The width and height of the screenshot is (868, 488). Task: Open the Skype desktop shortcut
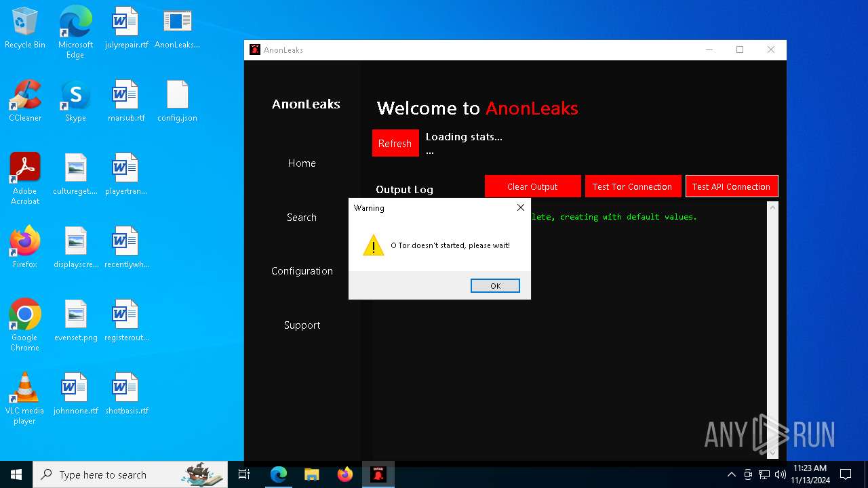tap(75, 102)
